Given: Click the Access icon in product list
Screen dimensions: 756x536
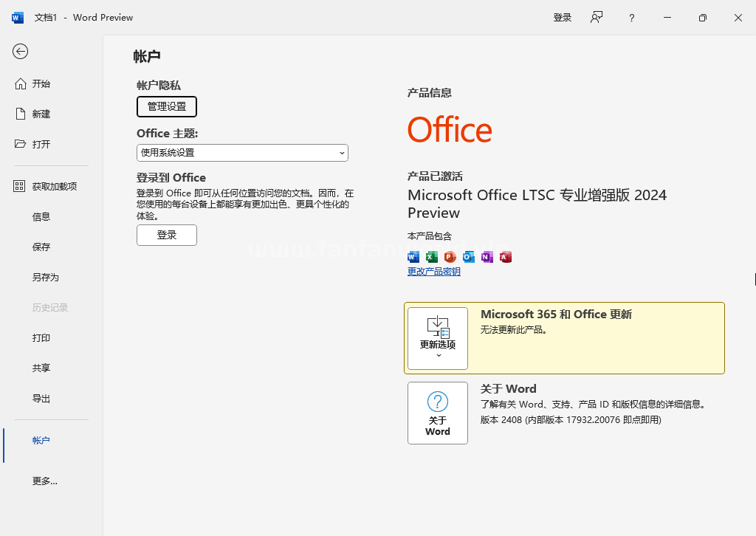Looking at the screenshot, I should click(x=506, y=257).
